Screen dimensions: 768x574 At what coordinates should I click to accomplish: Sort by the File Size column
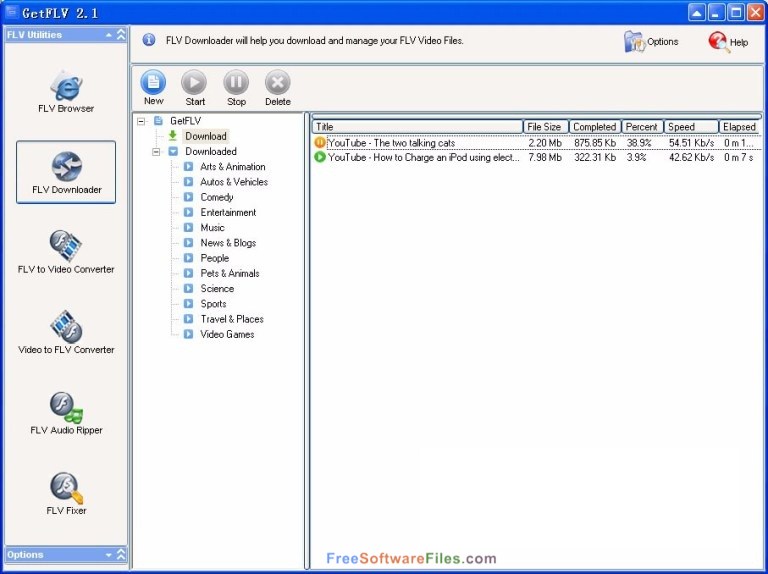coord(546,127)
